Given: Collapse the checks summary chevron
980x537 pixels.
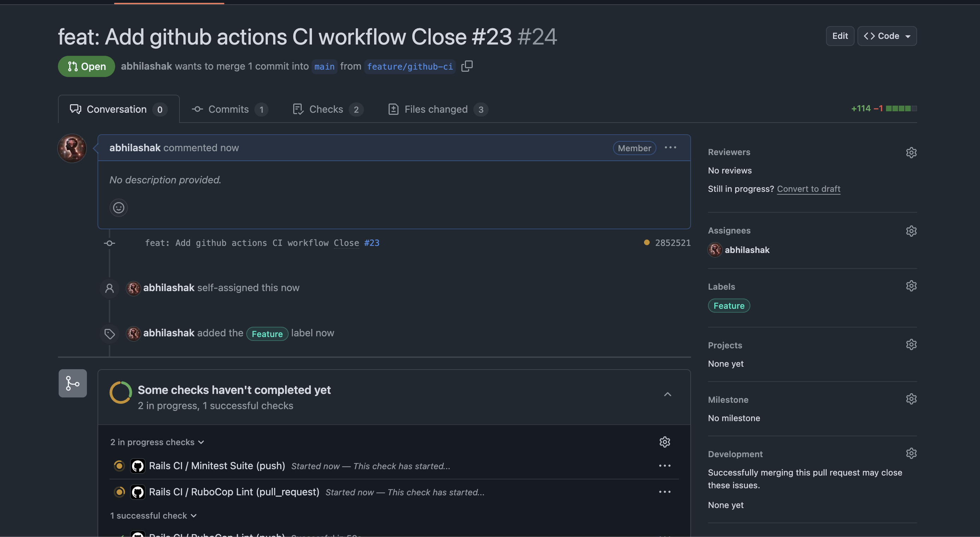Looking at the screenshot, I should (x=667, y=394).
